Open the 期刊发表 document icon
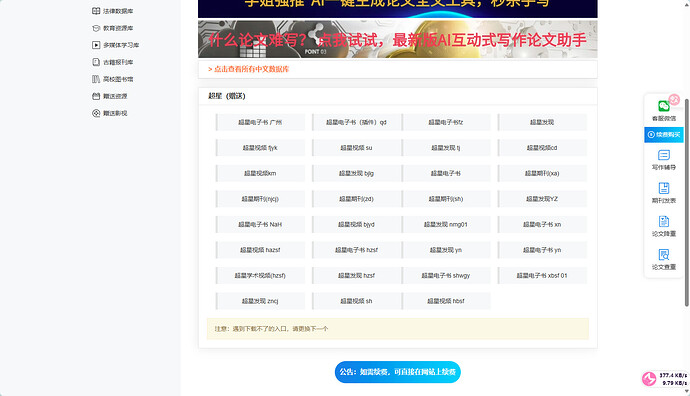Screen dimensions: 690x396 point(664,188)
